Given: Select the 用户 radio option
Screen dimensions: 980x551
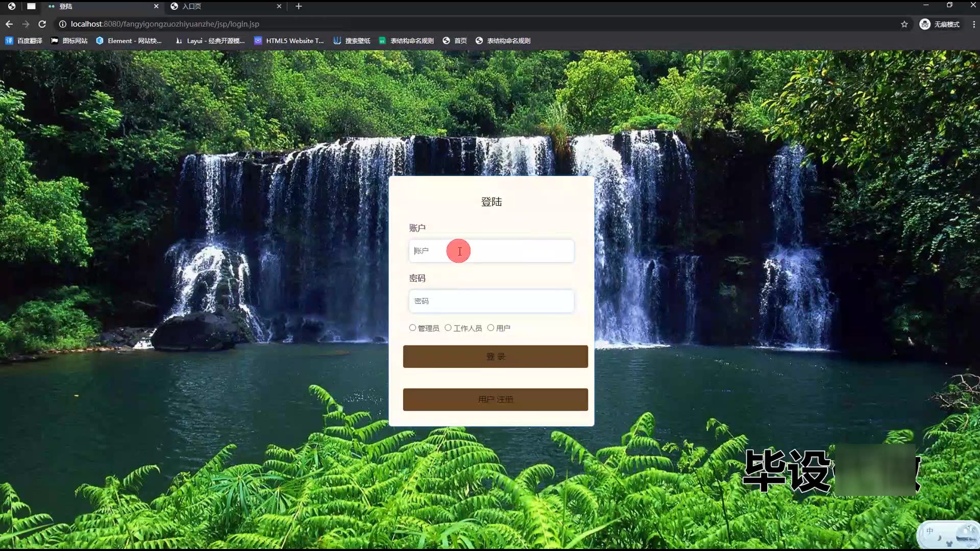Looking at the screenshot, I should point(491,328).
